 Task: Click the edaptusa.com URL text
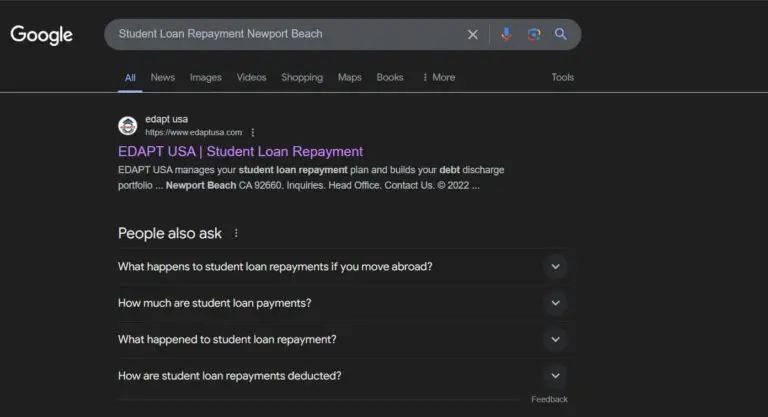193,132
